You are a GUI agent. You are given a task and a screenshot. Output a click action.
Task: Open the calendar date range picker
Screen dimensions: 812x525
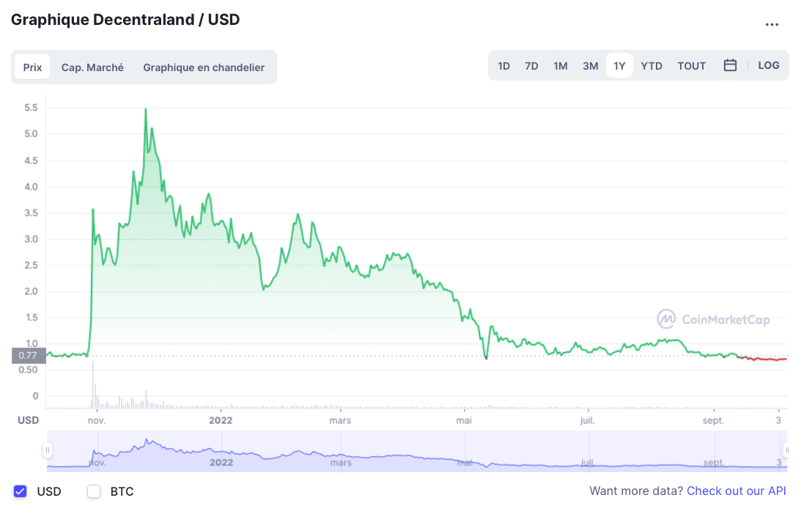730,65
